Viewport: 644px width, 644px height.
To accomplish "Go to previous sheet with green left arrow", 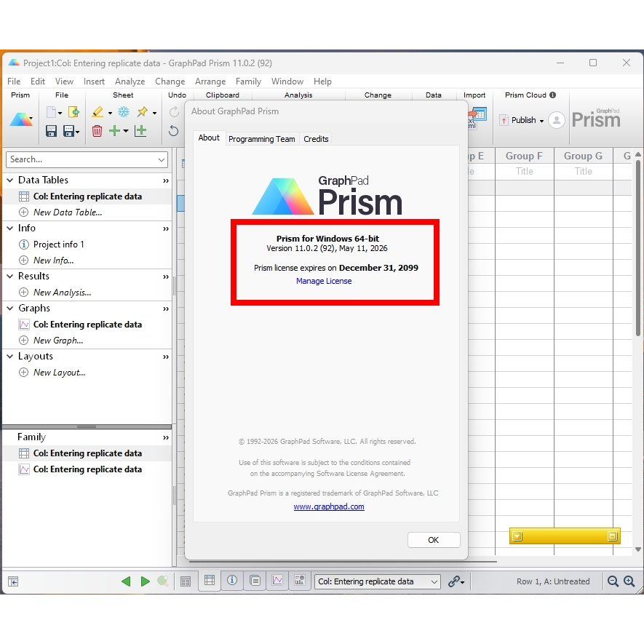I will (x=126, y=581).
